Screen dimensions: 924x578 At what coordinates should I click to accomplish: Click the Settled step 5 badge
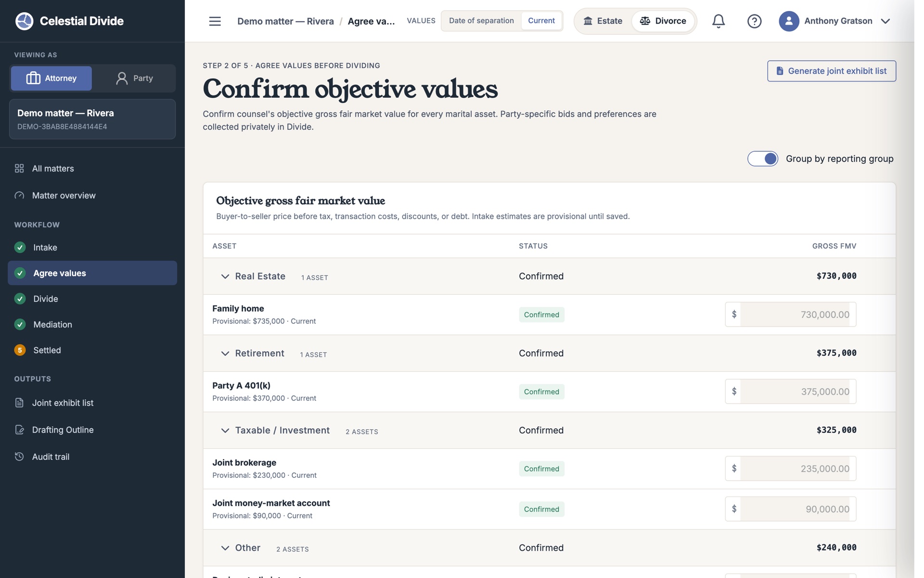(20, 350)
